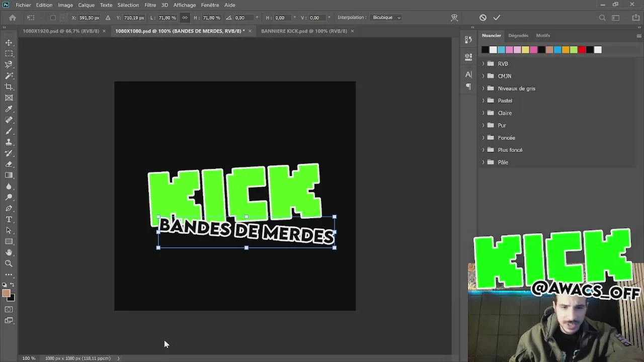Switch to the Motifs tab

pyautogui.click(x=543, y=36)
